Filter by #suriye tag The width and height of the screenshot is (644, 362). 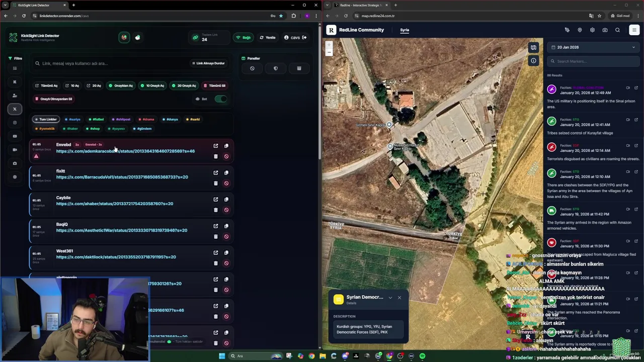(73, 119)
